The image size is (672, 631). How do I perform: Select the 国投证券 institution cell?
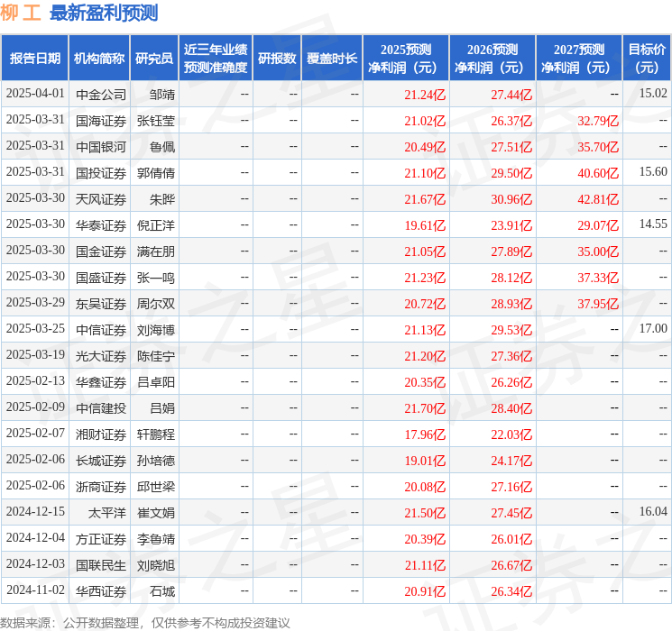pos(101,173)
